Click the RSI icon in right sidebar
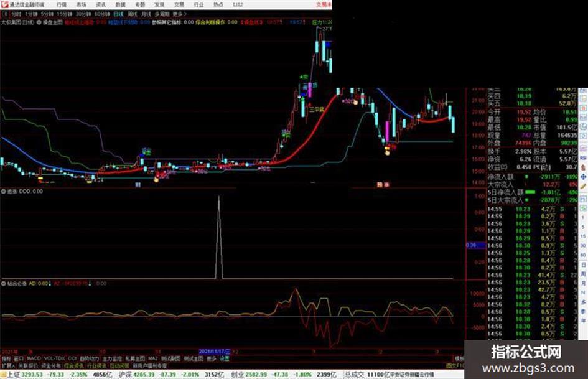The image size is (588, 379). (583, 159)
